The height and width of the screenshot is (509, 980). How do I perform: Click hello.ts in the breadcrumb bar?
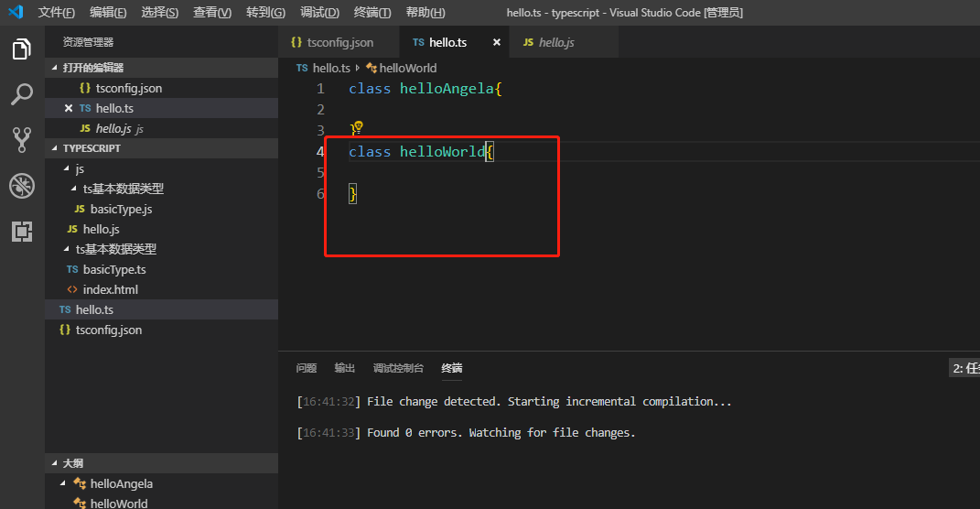[x=331, y=68]
